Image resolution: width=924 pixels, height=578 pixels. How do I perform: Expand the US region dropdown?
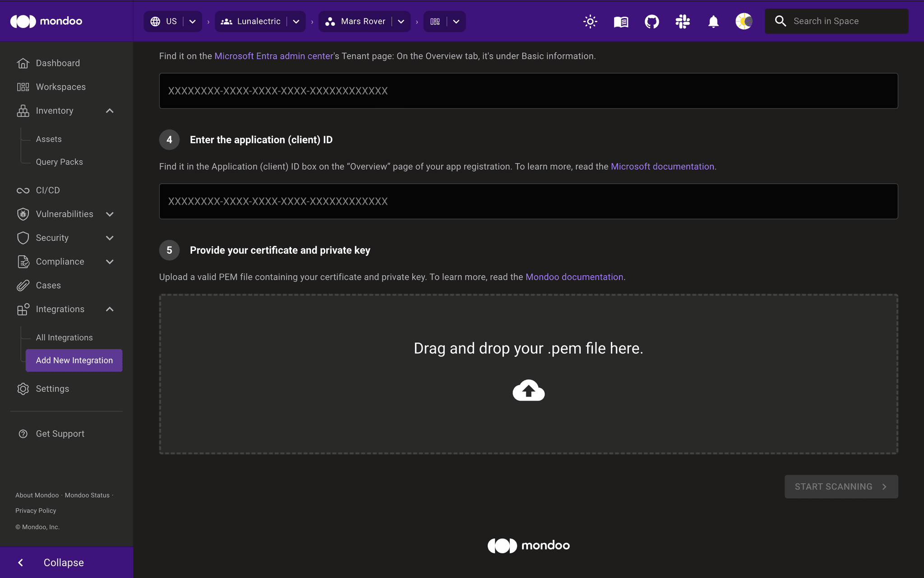193,21
